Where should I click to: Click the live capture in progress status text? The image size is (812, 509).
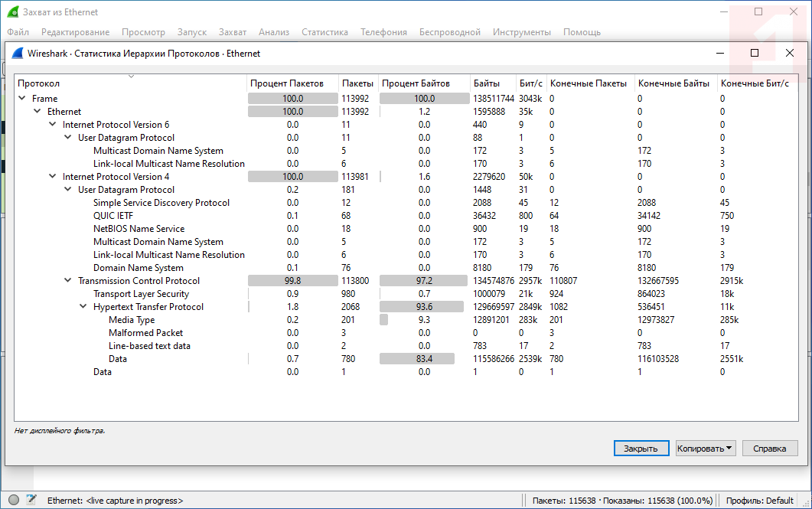tap(135, 500)
